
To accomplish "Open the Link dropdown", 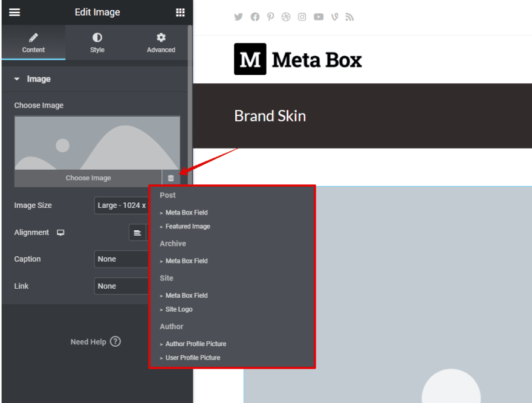I will [x=122, y=286].
